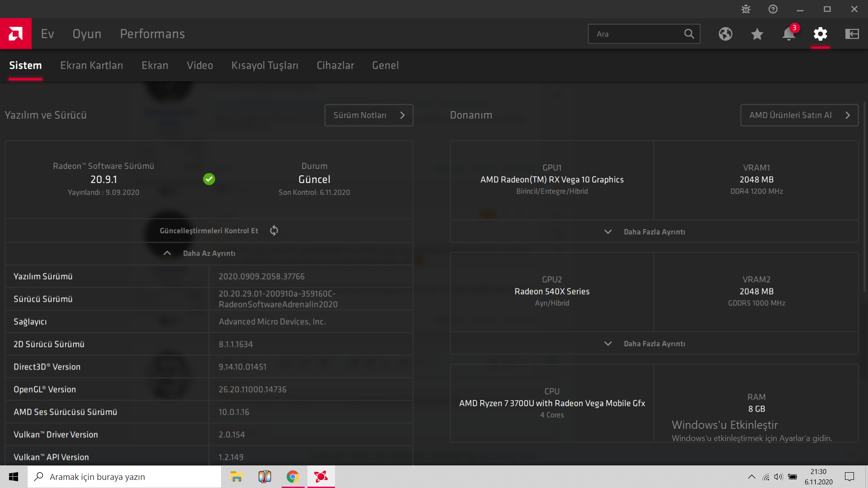The width and height of the screenshot is (868, 488).
Task: Click the Ara search field
Action: [635, 34]
